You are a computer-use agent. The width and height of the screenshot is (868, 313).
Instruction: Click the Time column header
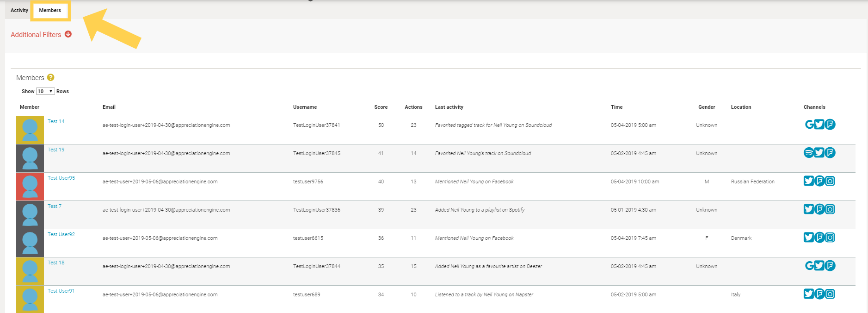point(617,107)
